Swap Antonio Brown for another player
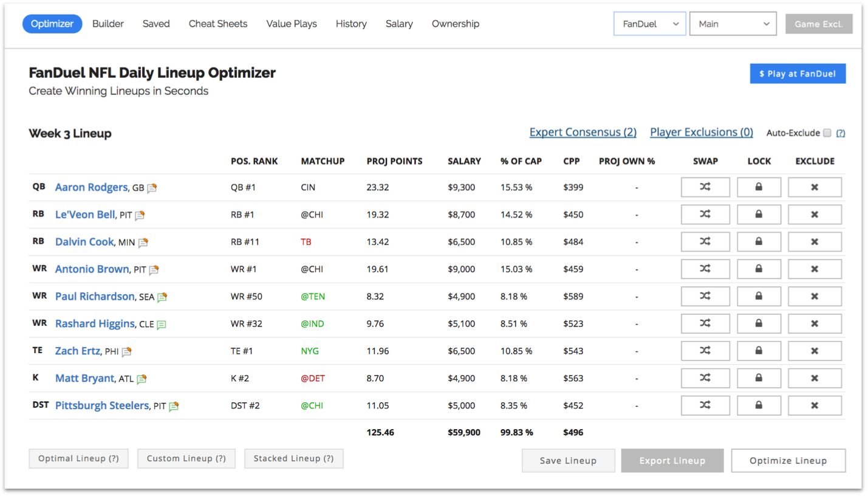The height and width of the screenshot is (496, 868). coord(705,269)
